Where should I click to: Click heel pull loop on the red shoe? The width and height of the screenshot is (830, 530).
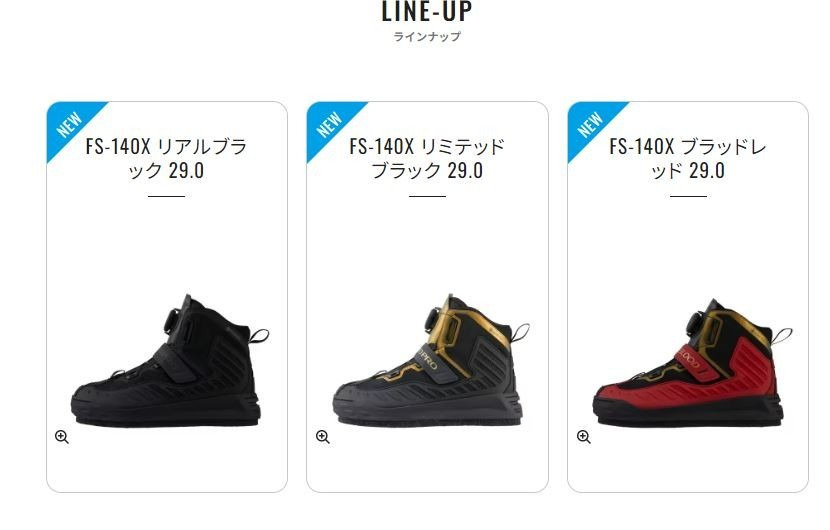[x=781, y=336]
